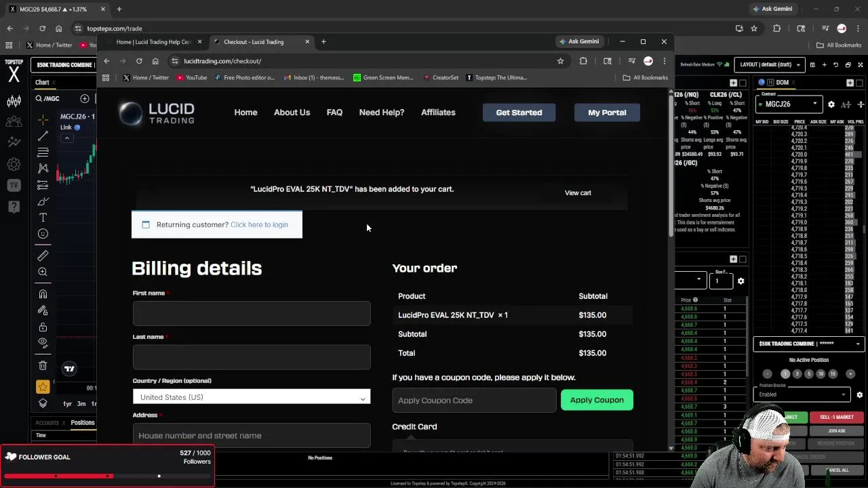This screenshot has width=868, height=488.
Task: Switch to the Checkout - Lucid Trading tab
Action: click(261, 42)
